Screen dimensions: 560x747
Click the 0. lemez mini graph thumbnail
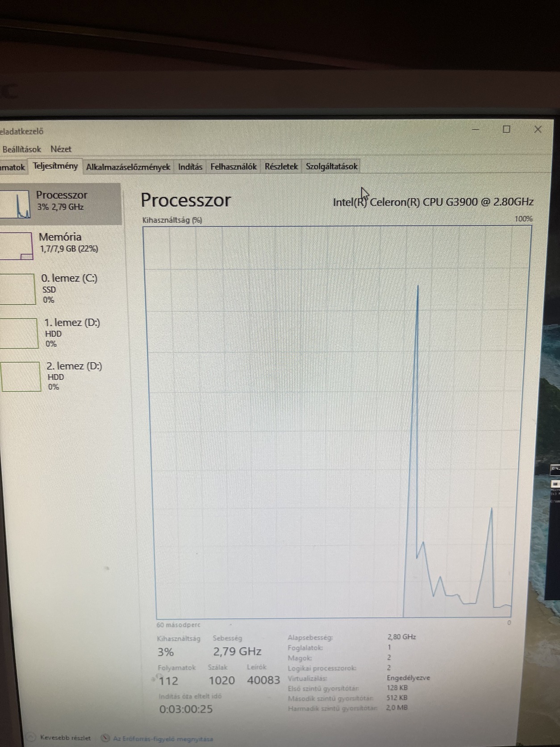click(x=17, y=289)
